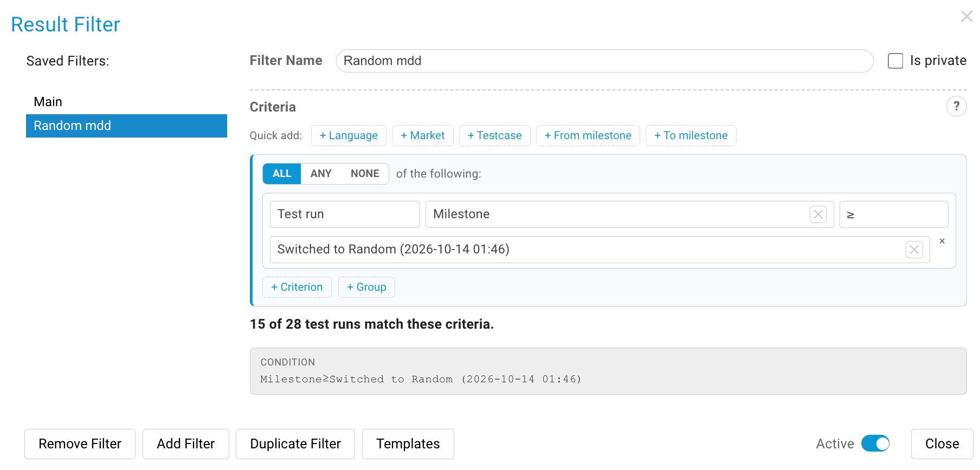
Task: Add a new criteria Group
Action: [x=366, y=287]
